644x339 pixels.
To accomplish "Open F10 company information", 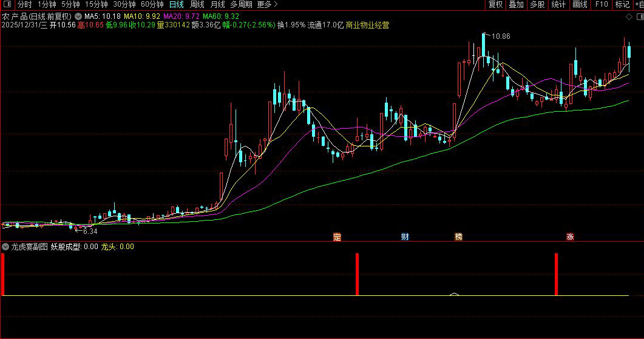I will (x=602, y=4).
